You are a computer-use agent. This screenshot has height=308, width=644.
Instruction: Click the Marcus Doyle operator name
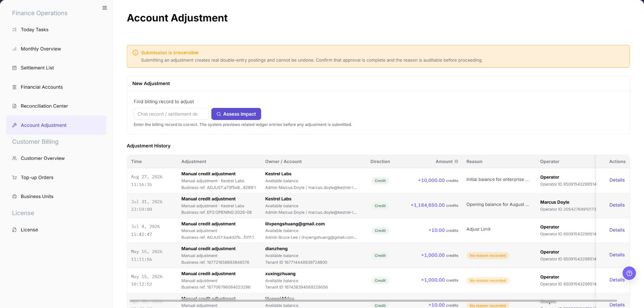(x=554, y=202)
